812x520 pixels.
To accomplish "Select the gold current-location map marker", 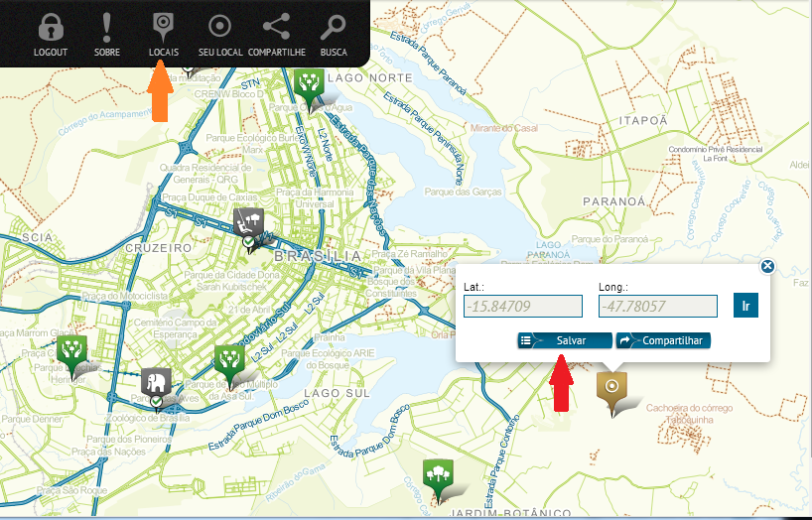I will [611, 388].
